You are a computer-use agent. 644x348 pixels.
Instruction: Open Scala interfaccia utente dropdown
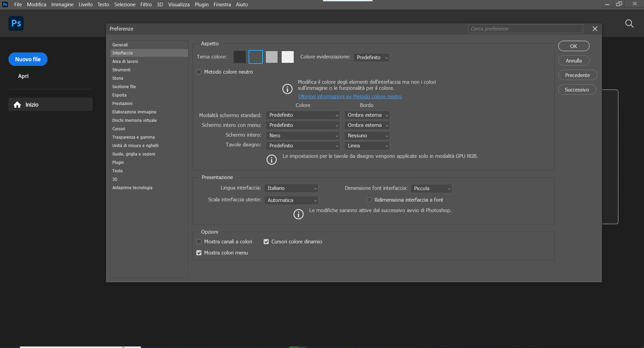(291, 200)
